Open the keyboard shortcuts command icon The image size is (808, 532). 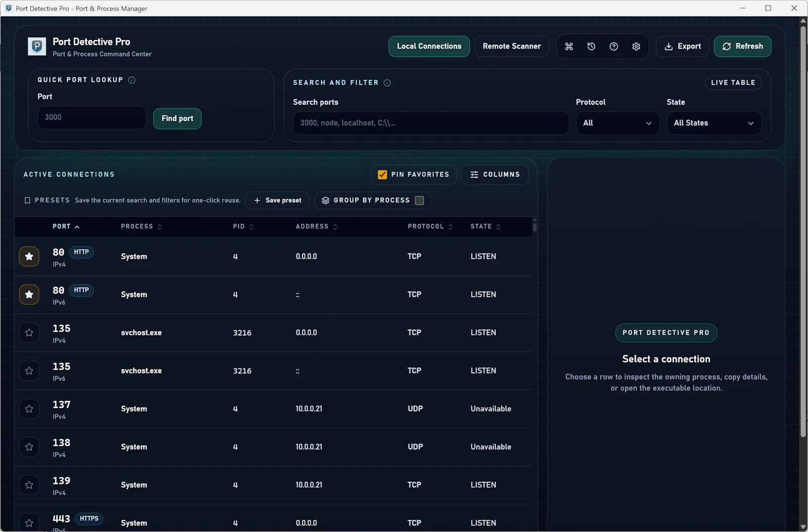coord(569,46)
